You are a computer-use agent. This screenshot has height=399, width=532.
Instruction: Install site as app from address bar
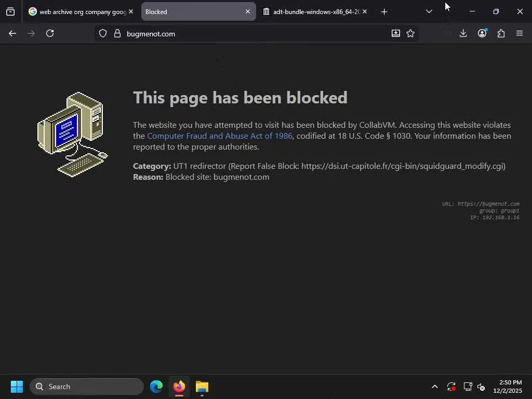395,33
